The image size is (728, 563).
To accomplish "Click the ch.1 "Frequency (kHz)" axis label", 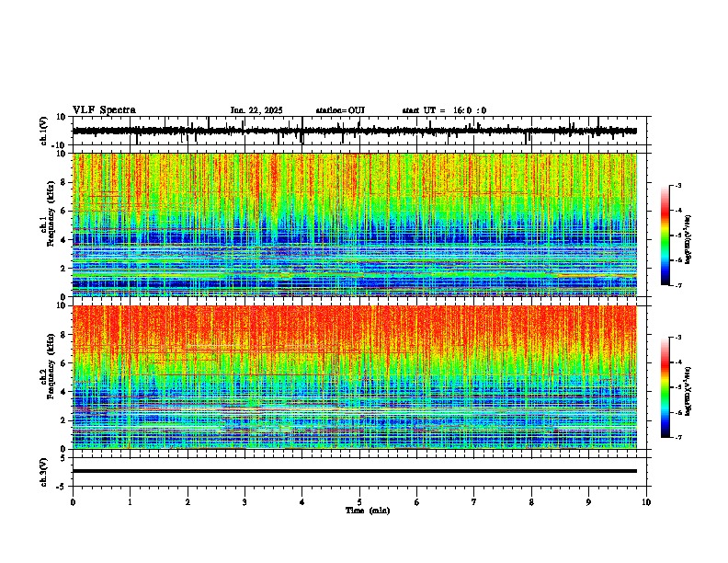I will (x=51, y=213).
